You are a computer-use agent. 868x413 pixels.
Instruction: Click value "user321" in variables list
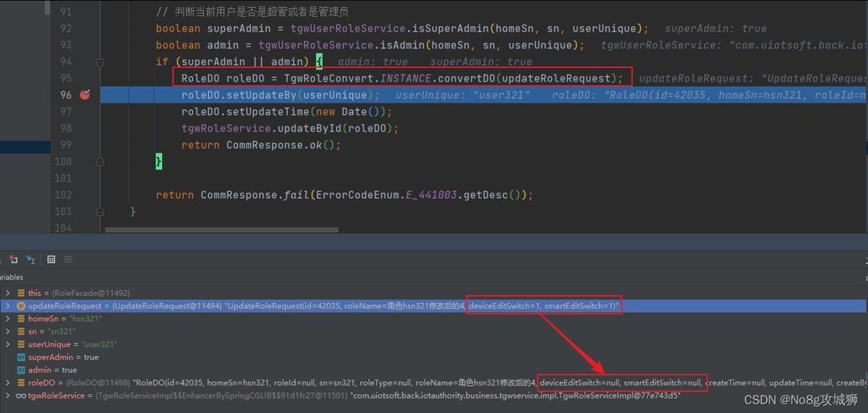pos(98,344)
